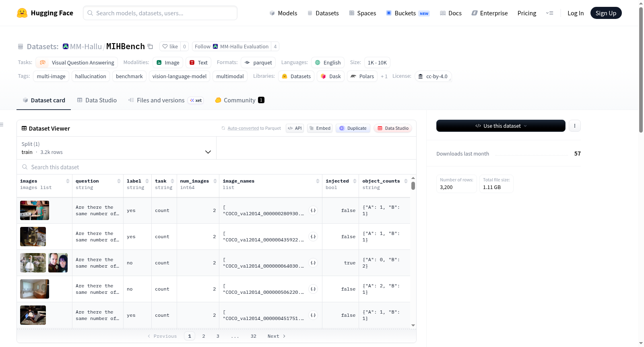This screenshot has height=347, width=644.
Task: Sort by the num_images column
Action: 215,181
